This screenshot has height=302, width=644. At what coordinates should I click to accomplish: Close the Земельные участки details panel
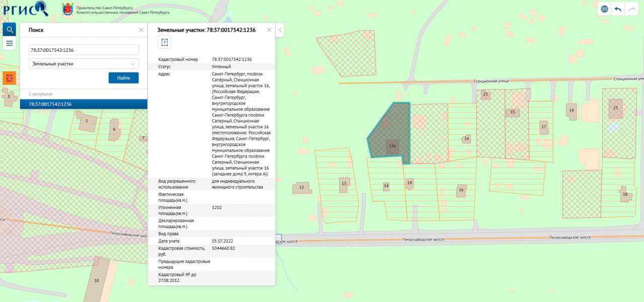[269, 30]
